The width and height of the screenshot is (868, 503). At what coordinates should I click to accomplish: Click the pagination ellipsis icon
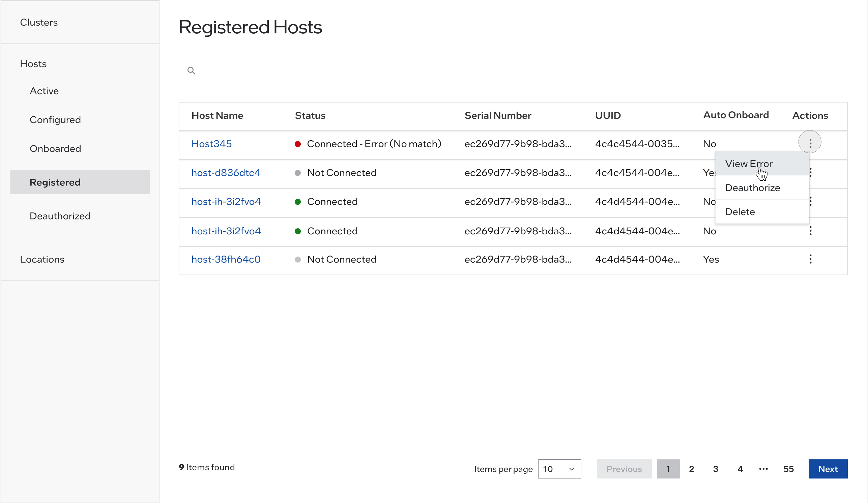pyautogui.click(x=763, y=469)
